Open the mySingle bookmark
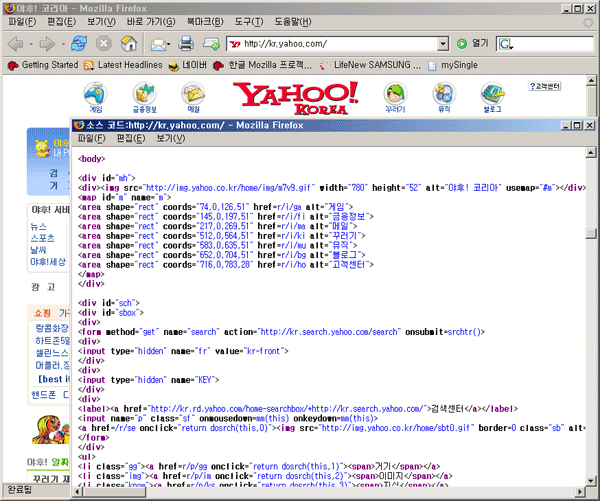Screen dimensions: 600x501 point(453,65)
